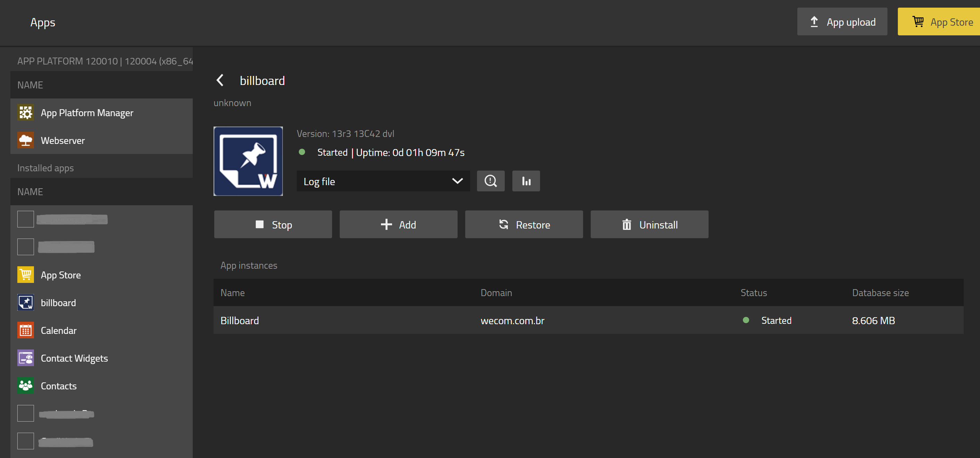Tick the checkbox below the Contacts entry

[x=26, y=413]
